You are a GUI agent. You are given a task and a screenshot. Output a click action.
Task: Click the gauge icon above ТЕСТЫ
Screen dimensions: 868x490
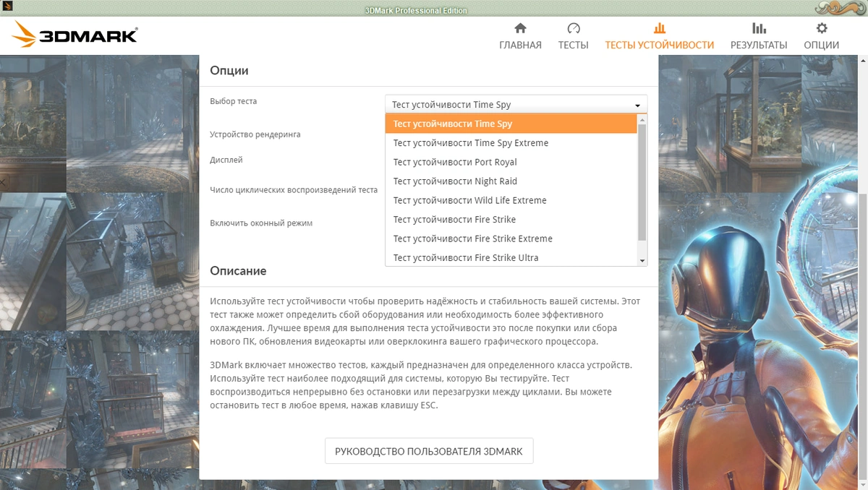pyautogui.click(x=574, y=28)
